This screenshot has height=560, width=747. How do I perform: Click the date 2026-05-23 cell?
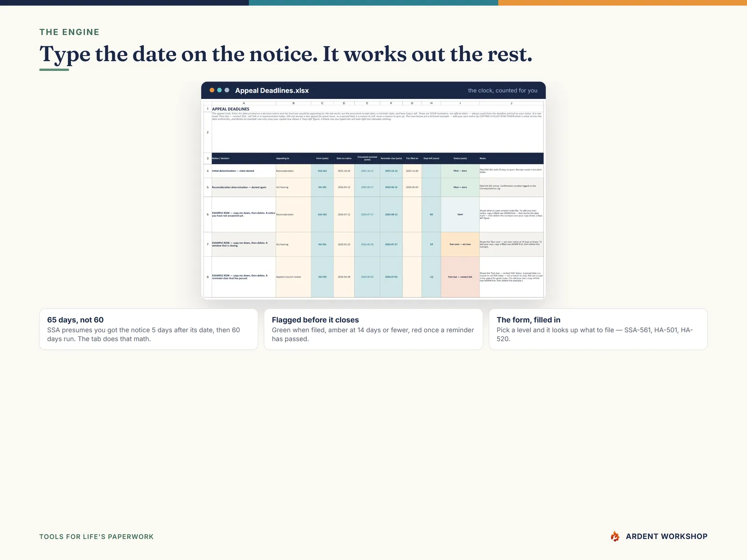(x=344, y=244)
